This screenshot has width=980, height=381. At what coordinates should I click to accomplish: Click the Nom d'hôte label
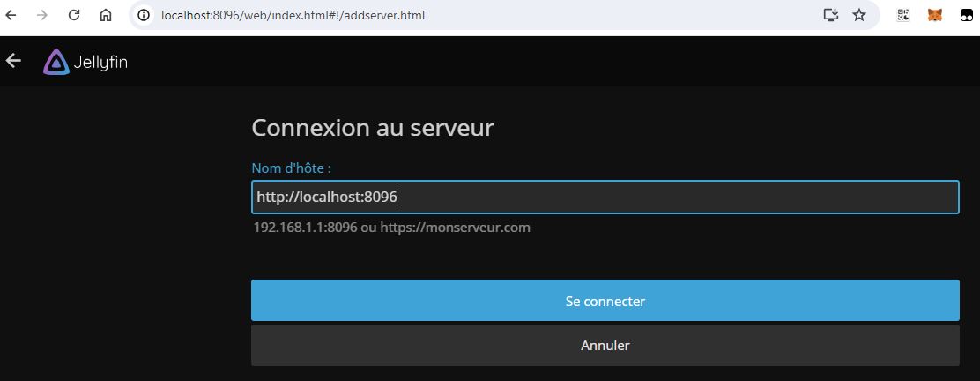click(x=291, y=168)
